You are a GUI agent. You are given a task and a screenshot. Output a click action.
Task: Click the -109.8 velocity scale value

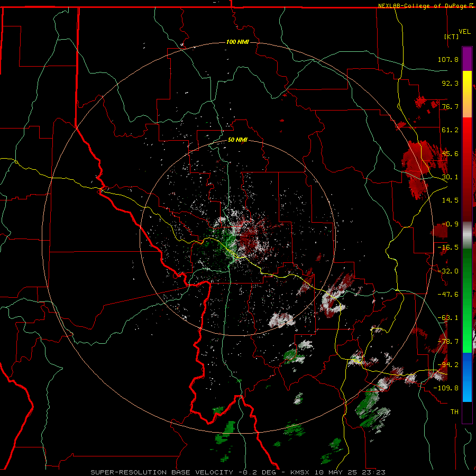tap(446, 388)
